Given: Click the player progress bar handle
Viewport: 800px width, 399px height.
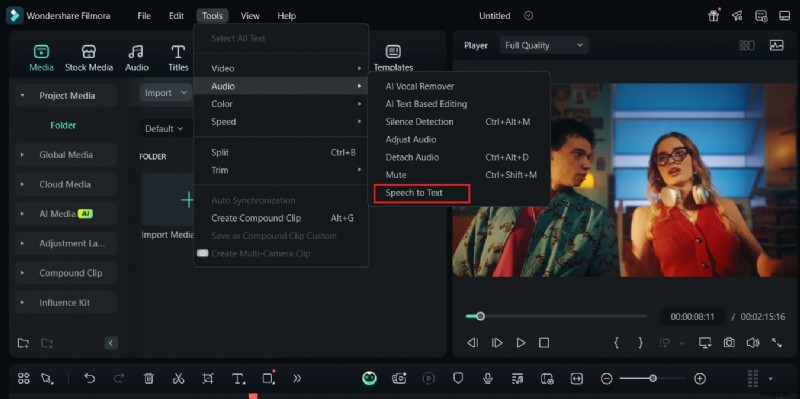Looking at the screenshot, I should (480, 316).
